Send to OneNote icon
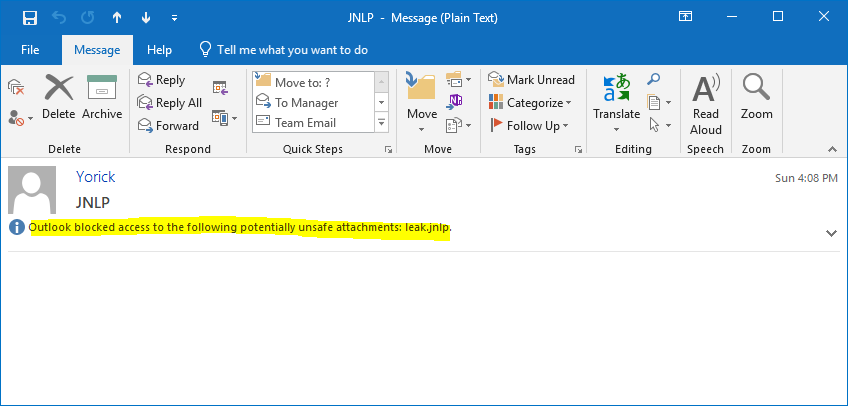 [x=455, y=101]
